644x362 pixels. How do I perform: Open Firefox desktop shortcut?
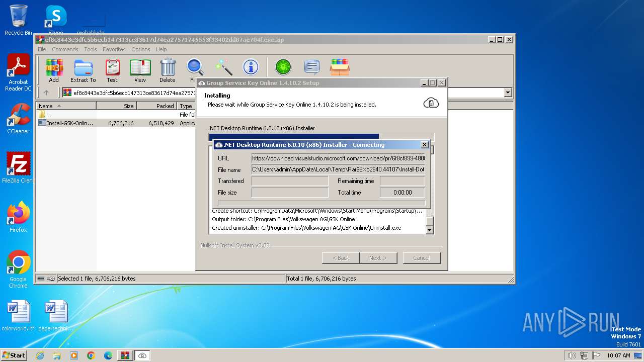pos(18,217)
